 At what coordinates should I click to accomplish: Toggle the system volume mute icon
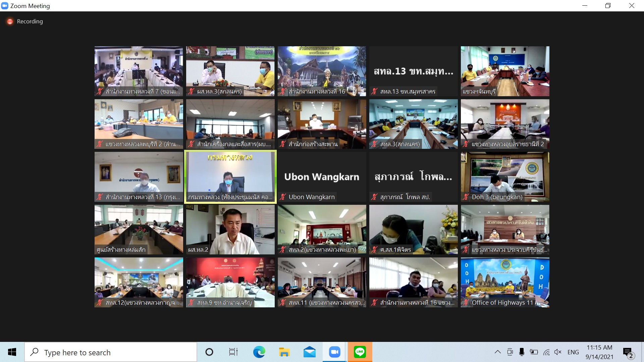click(558, 352)
